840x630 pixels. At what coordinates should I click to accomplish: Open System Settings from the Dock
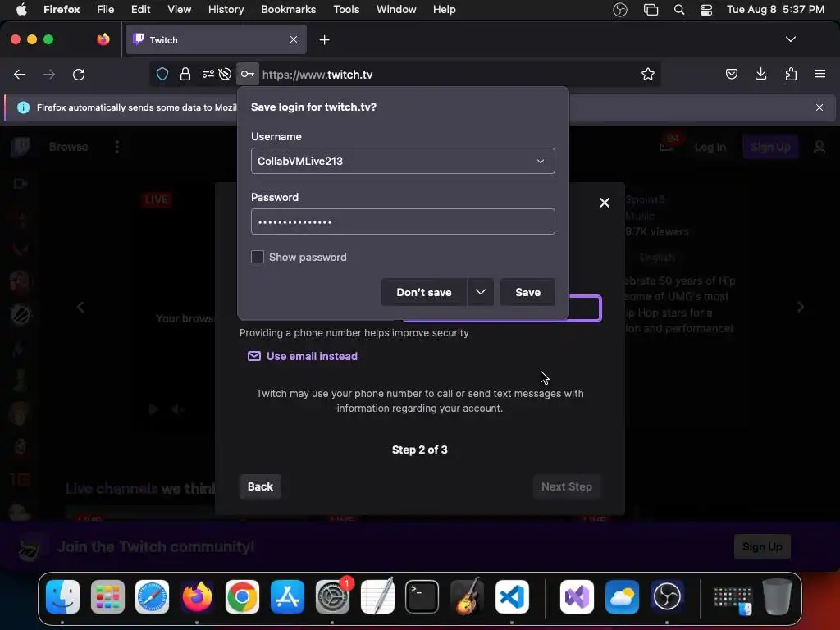coord(332,596)
